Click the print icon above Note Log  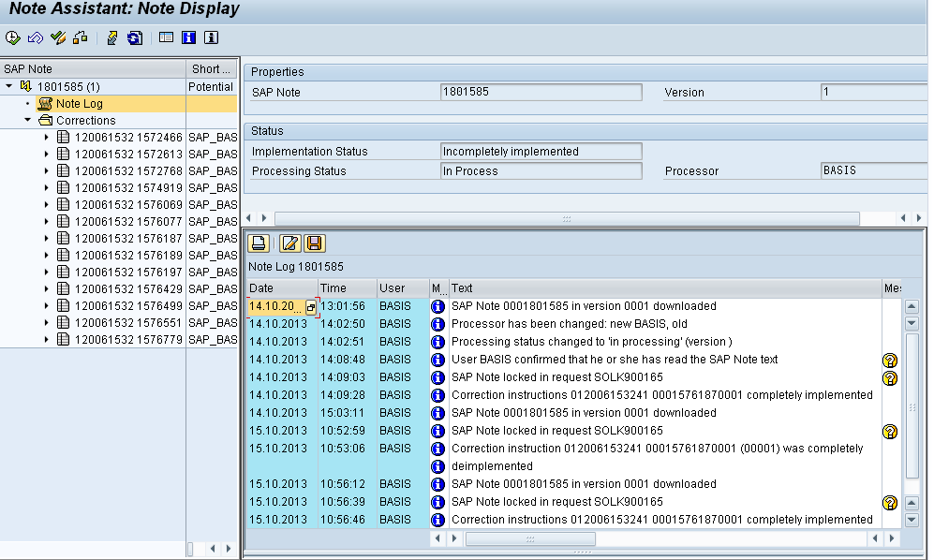pos(259,243)
